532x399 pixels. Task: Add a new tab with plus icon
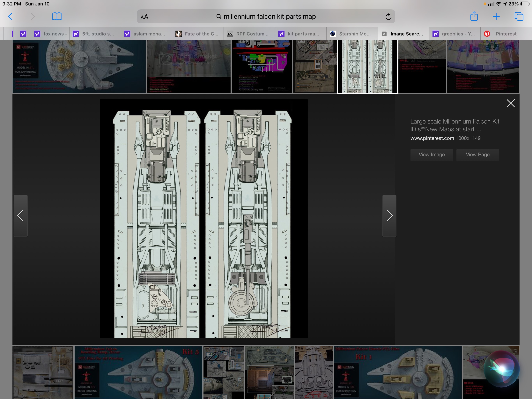496,16
